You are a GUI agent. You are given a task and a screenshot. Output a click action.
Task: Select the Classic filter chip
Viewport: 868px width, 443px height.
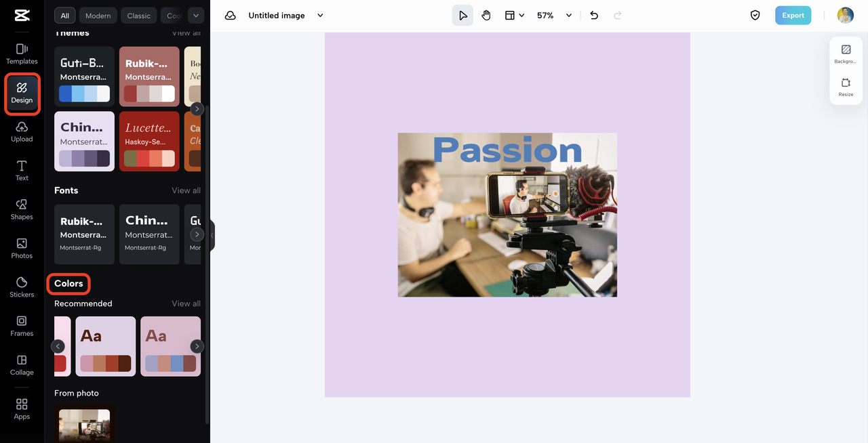[x=139, y=16]
